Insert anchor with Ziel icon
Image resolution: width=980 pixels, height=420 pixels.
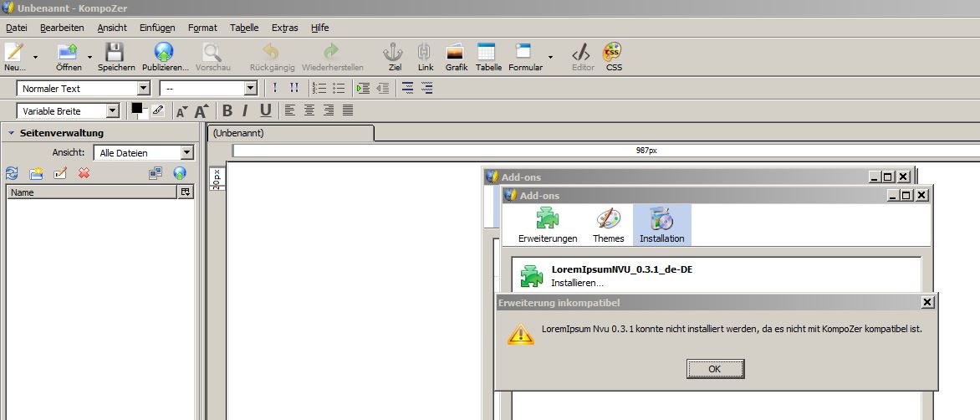point(394,51)
